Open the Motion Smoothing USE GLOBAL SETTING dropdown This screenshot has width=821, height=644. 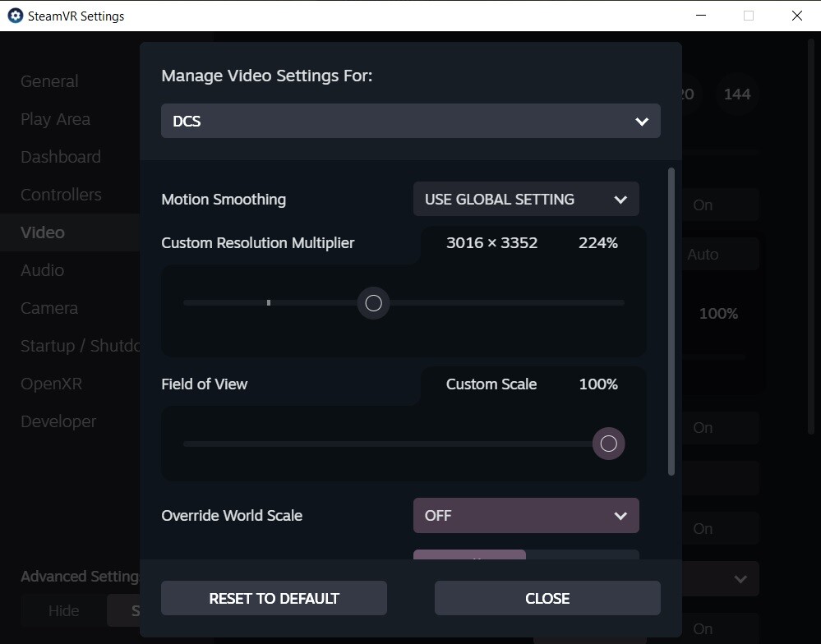coord(526,199)
